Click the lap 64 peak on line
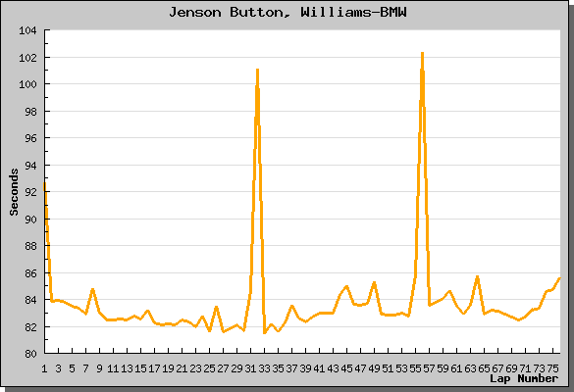574x392 pixels. 478,276
